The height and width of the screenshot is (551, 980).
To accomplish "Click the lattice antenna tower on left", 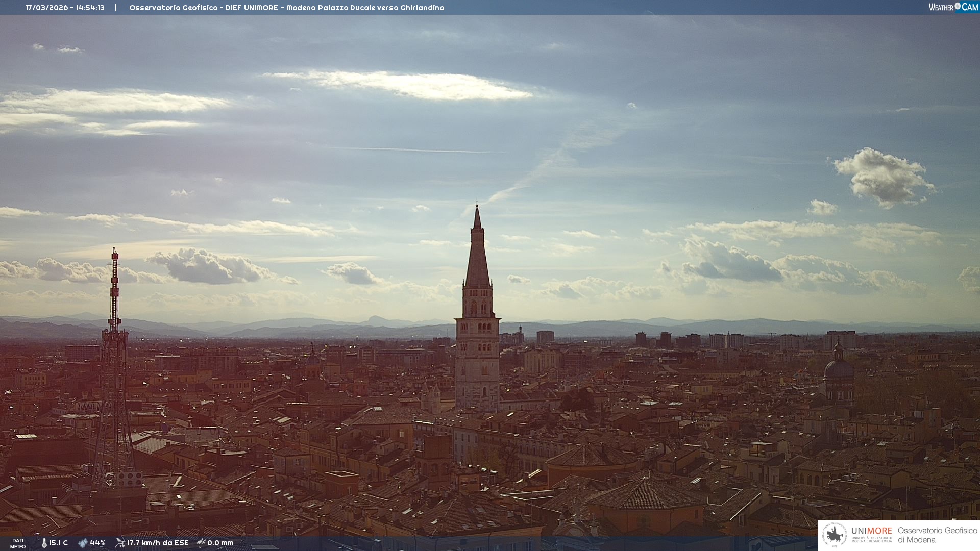I will point(114,357).
